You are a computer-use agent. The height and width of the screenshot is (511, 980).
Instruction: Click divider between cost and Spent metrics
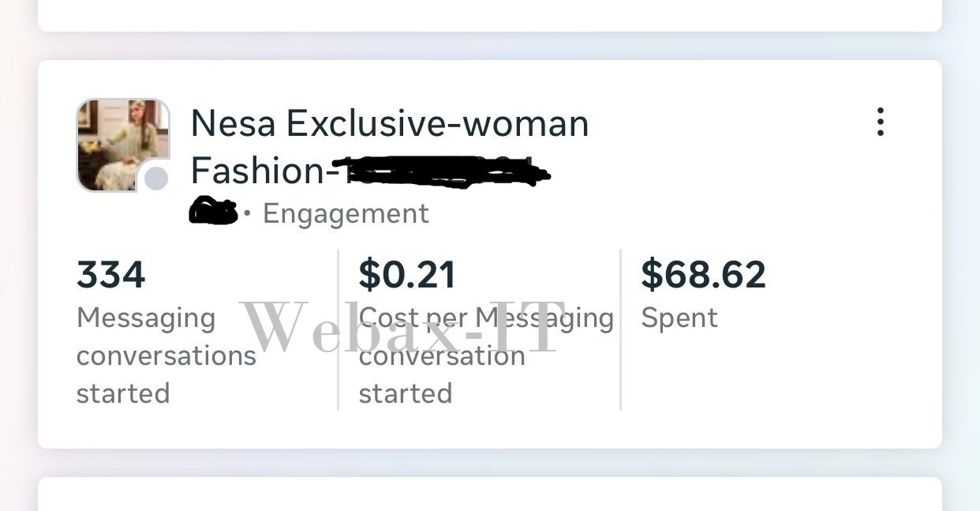pyautogui.click(x=620, y=330)
